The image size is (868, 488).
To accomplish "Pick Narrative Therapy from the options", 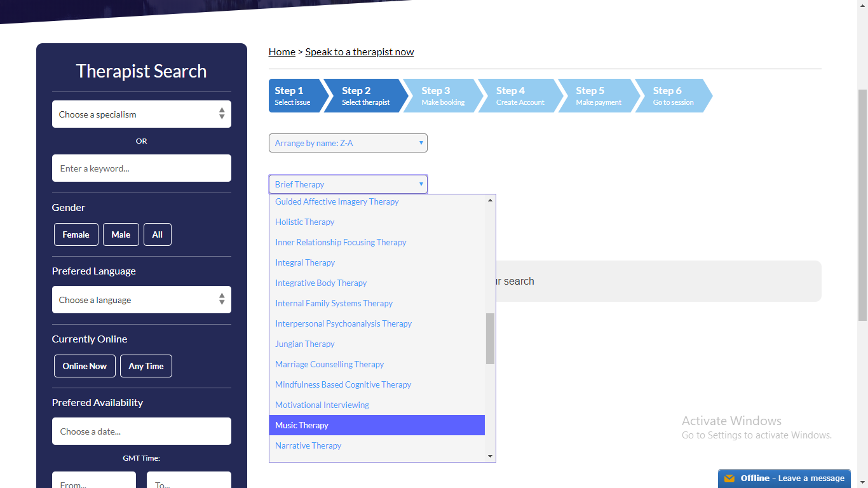I will [308, 445].
